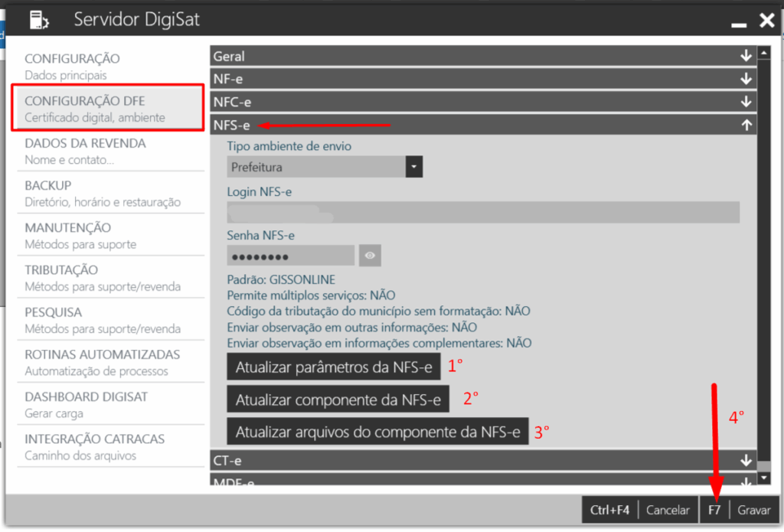Viewport: 784px width, 532px height.
Task: Show password with the eye icon
Action: coord(369,256)
